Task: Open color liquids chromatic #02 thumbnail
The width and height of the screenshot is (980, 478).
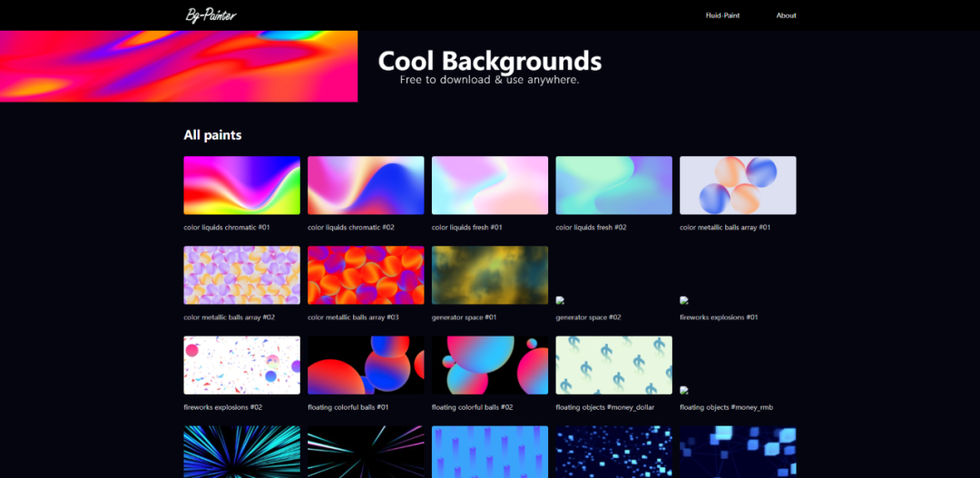Action: [366, 186]
